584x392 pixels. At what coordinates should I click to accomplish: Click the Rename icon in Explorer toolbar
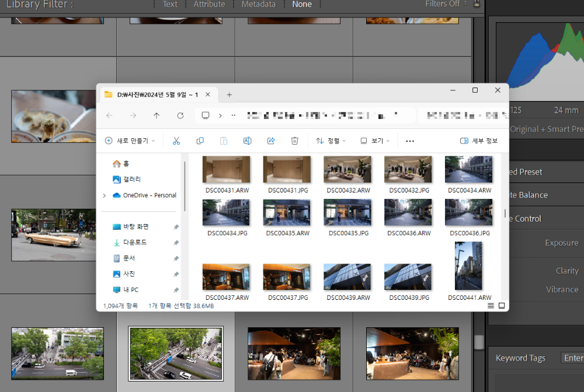click(247, 141)
